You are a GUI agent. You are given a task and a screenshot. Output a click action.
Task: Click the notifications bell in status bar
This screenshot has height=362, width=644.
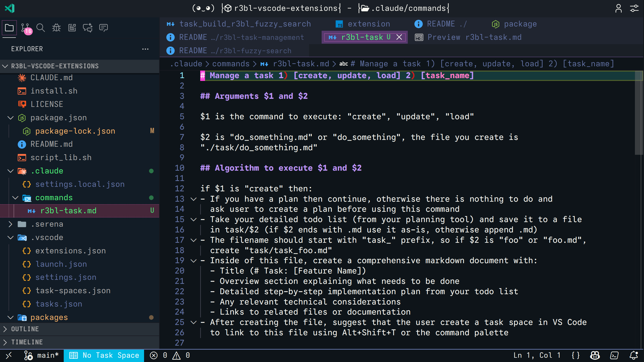633,355
